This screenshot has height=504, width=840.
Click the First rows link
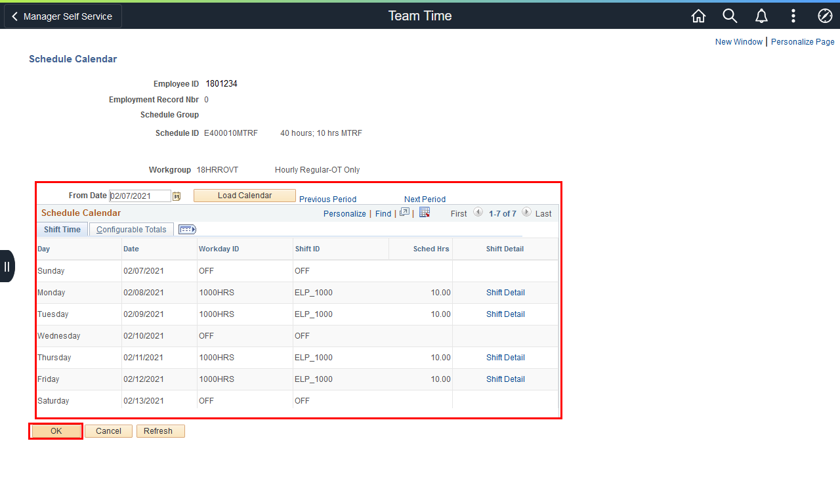pos(459,214)
